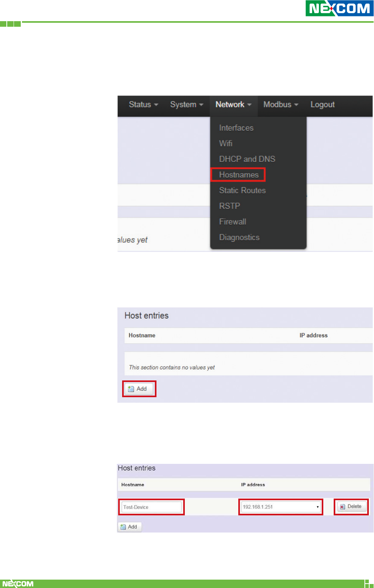Open Static Routes menu entry
The height and width of the screenshot is (588, 374).
pyautogui.click(x=242, y=190)
